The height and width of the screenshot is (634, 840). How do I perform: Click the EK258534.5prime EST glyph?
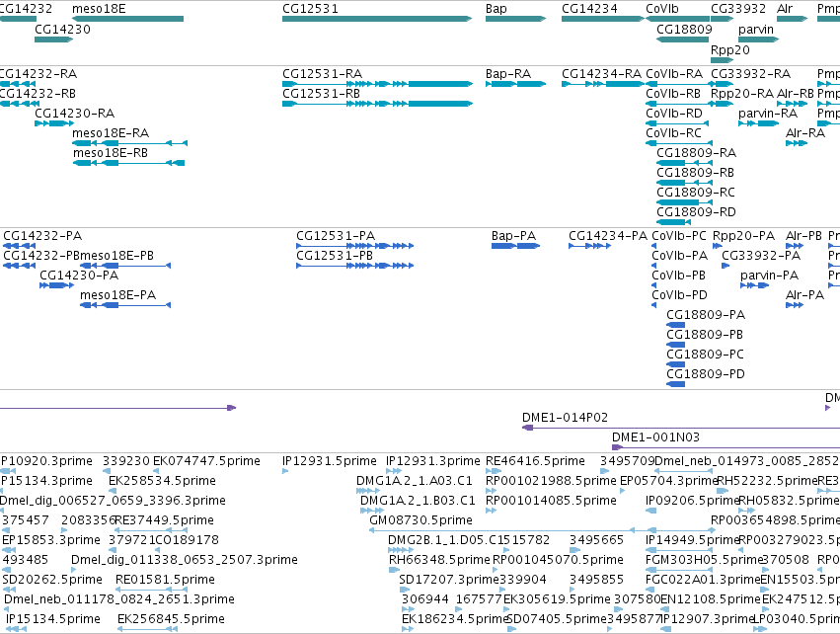pyautogui.click(x=112, y=491)
